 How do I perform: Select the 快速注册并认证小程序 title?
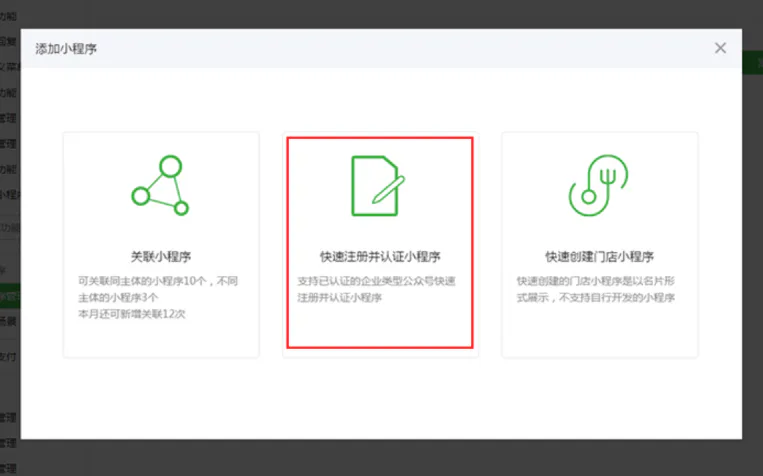[380, 256]
